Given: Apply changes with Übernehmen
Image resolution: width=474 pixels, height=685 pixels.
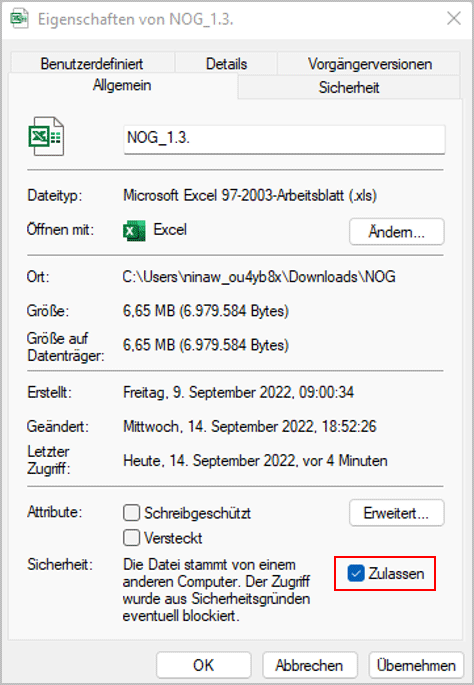Looking at the screenshot, I should pos(416,665).
